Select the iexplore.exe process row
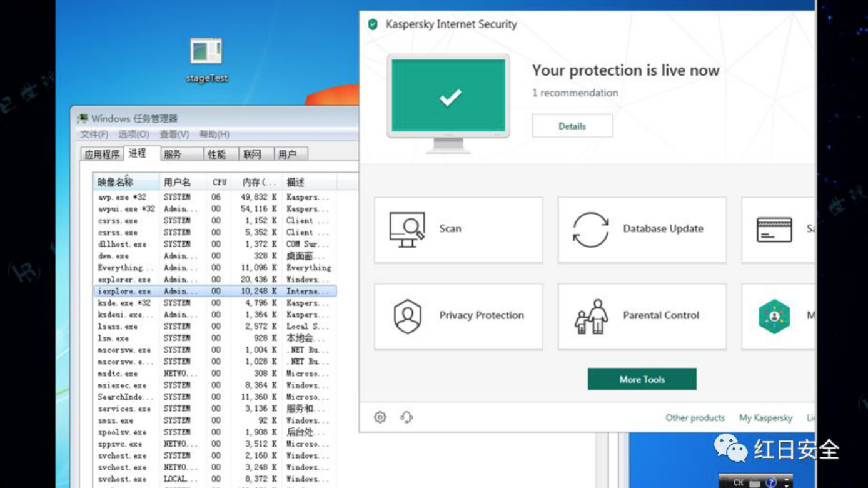The height and width of the screenshot is (488, 868). (215, 291)
